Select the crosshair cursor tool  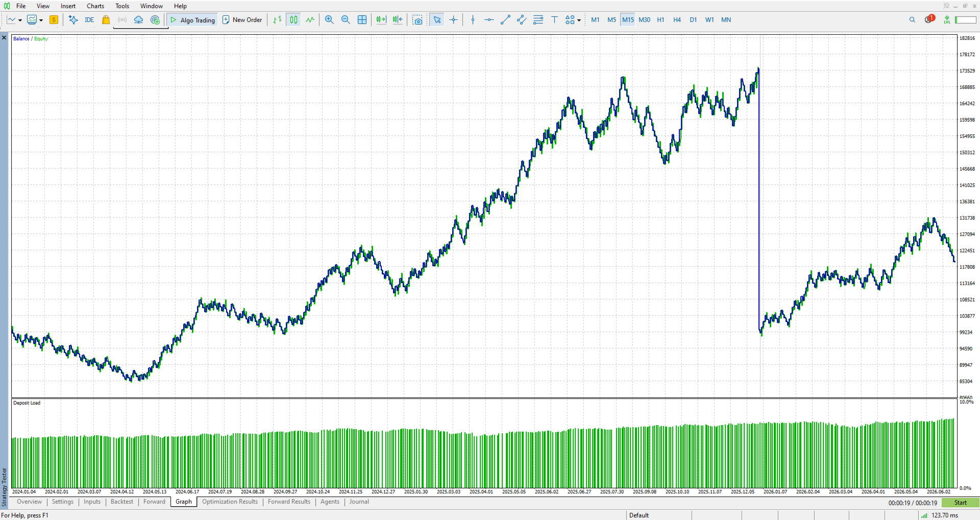(453, 20)
